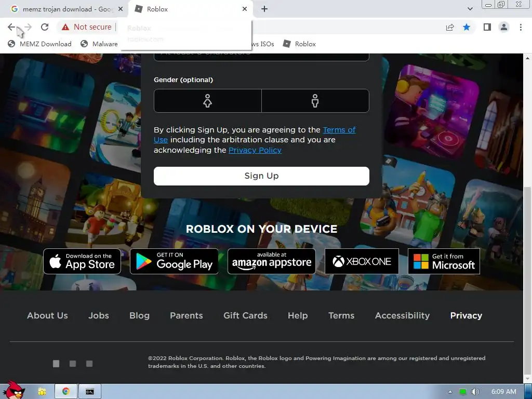Open the Chrome profile avatar
The height and width of the screenshot is (399, 532).
[504, 27]
